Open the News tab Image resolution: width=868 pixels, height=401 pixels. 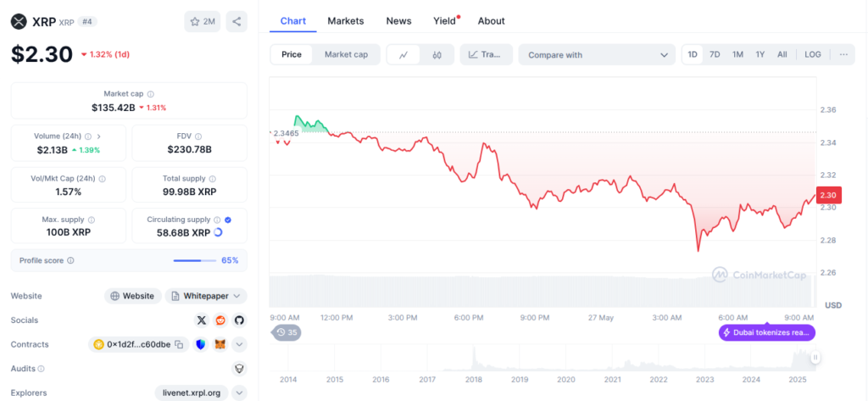click(x=398, y=21)
